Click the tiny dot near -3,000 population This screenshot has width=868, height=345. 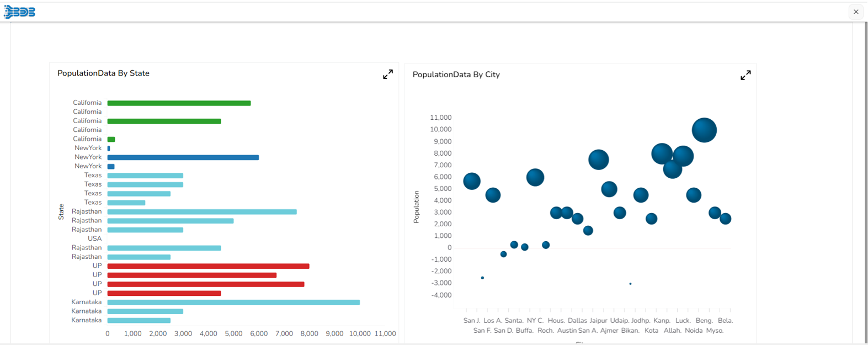[630, 284]
